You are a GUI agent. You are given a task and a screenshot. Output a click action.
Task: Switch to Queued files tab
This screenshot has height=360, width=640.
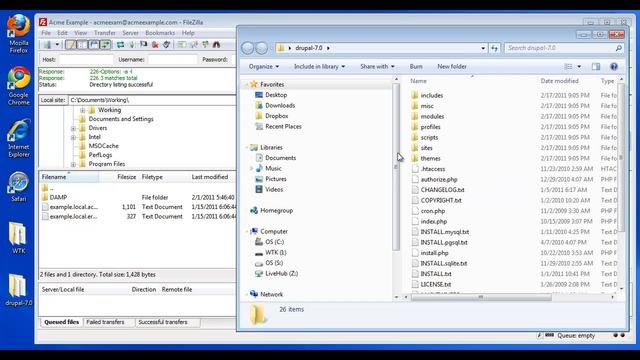coord(61,322)
